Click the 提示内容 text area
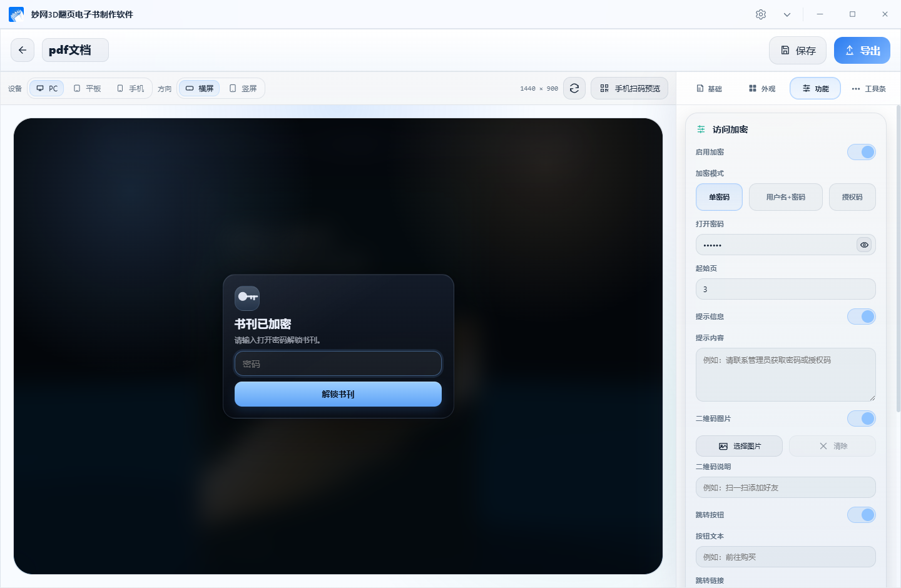The image size is (901, 588). click(786, 375)
